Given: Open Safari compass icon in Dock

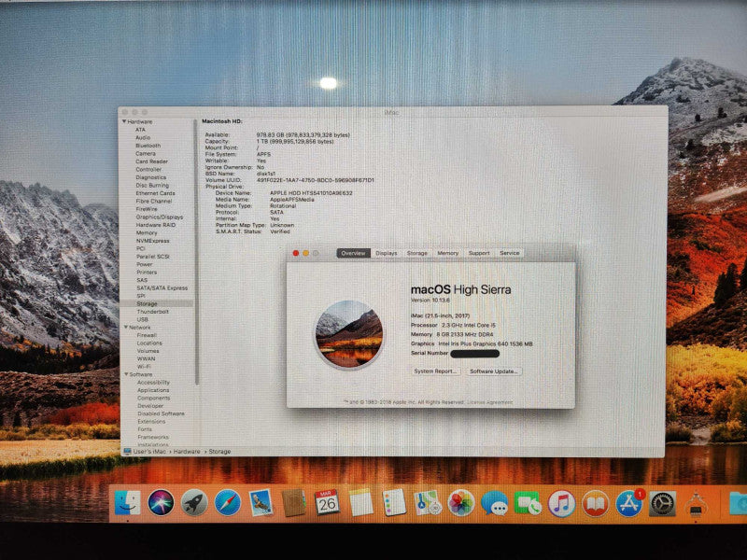Looking at the screenshot, I should click(227, 503).
